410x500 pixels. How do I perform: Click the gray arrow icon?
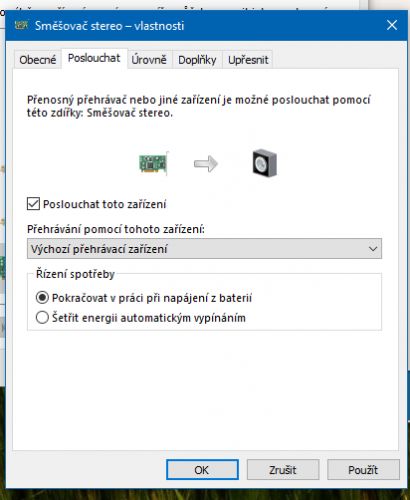pos(206,164)
